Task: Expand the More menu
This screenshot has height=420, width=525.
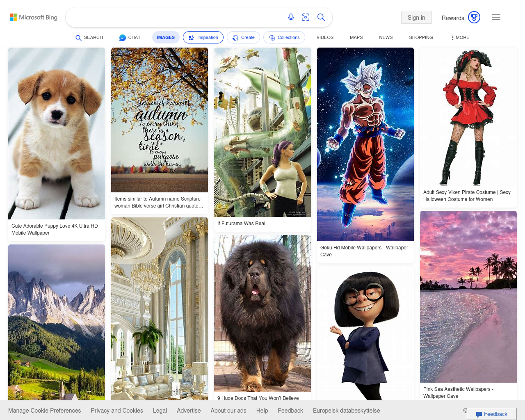Action: [x=460, y=37]
